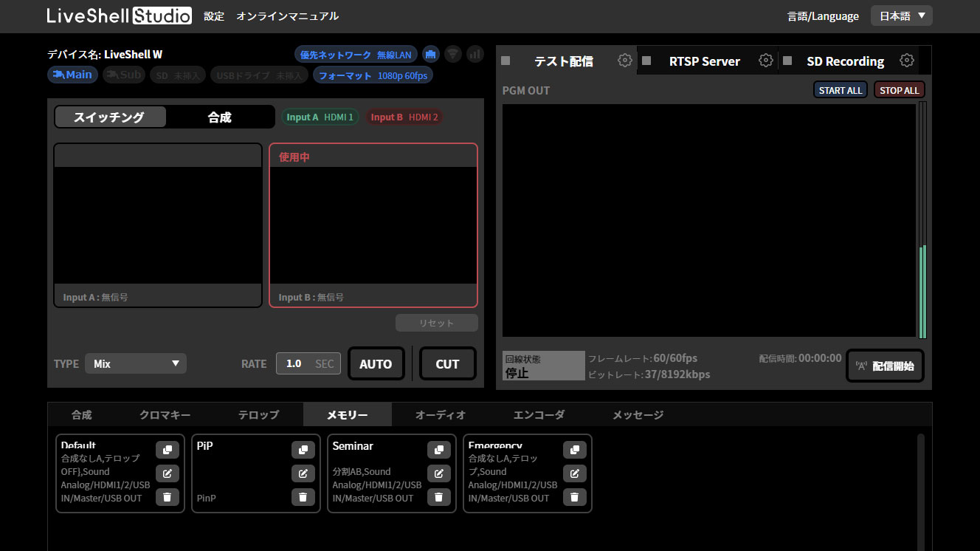Image resolution: width=980 pixels, height=551 pixels.
Task: Click the audio level meter
Action: [922, 220]
